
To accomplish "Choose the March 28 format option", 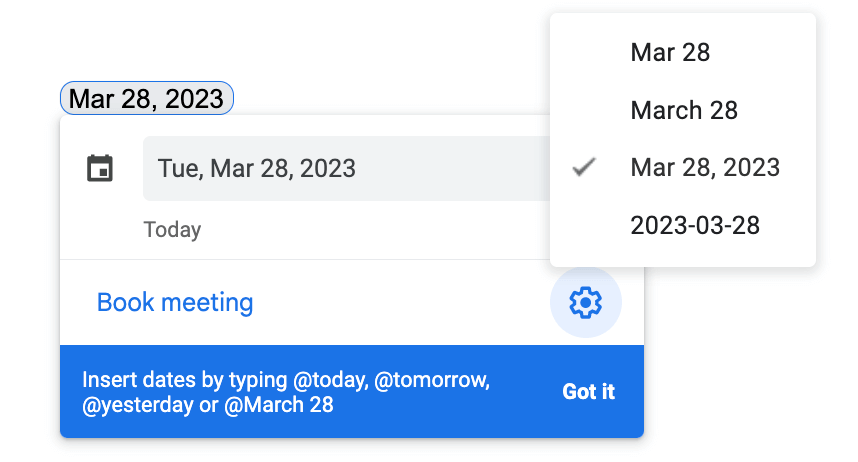I will click(683, 110).
